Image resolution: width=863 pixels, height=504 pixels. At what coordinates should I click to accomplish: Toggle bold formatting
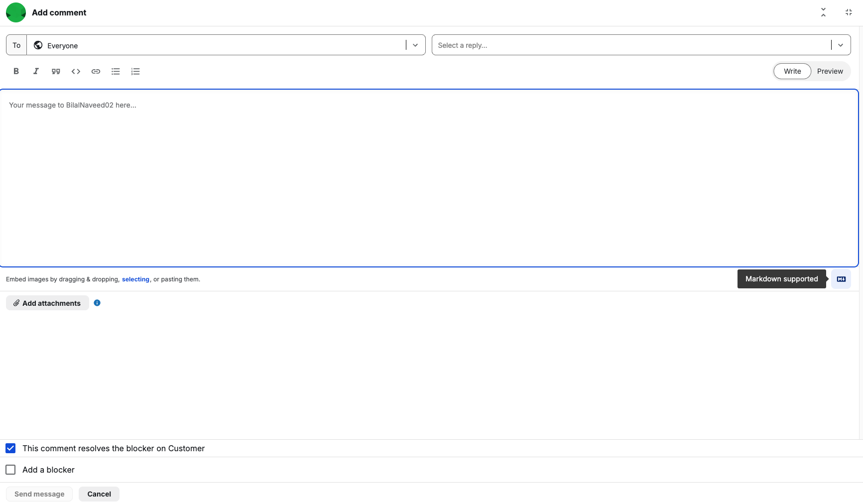16,71
